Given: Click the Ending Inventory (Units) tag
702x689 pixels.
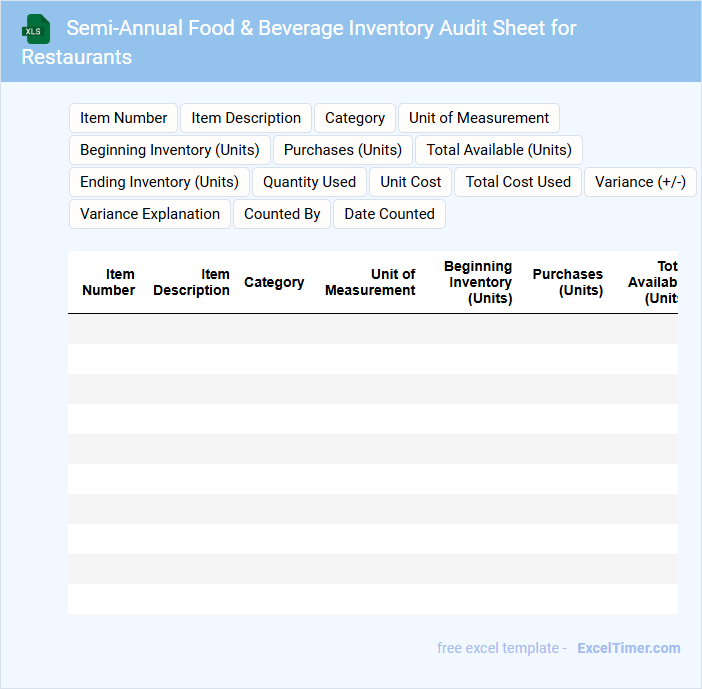Looking at the screenshot, I should point(159,182).
